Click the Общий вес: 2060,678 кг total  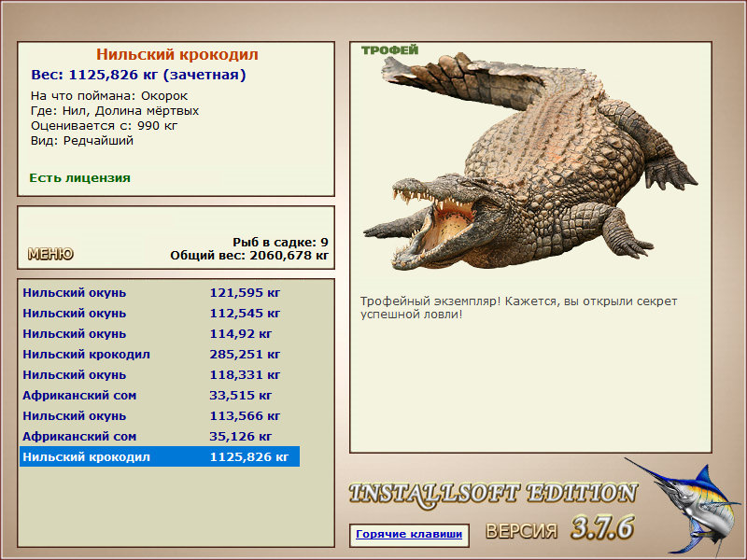pos(249,255)
